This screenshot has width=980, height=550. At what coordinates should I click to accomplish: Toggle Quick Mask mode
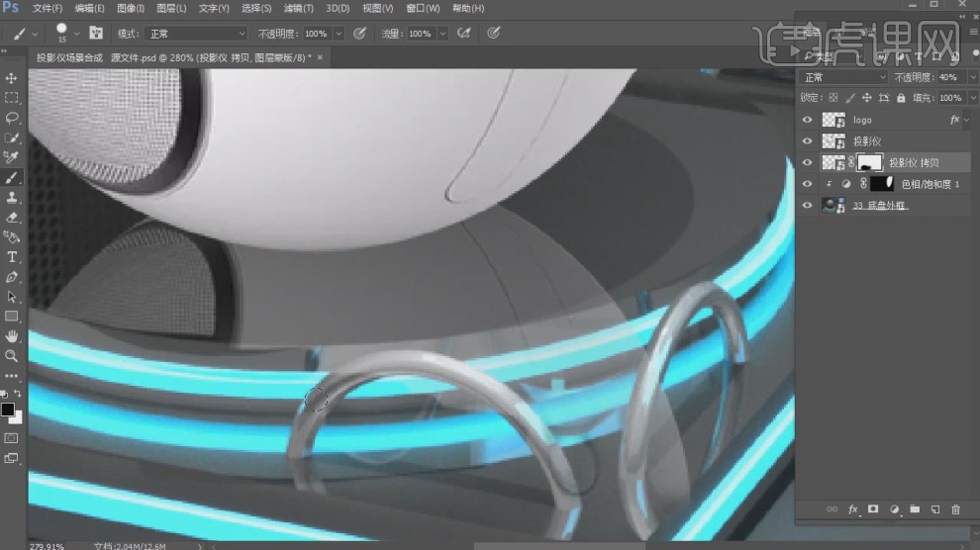pyautogui.click(x=11, y=438)
